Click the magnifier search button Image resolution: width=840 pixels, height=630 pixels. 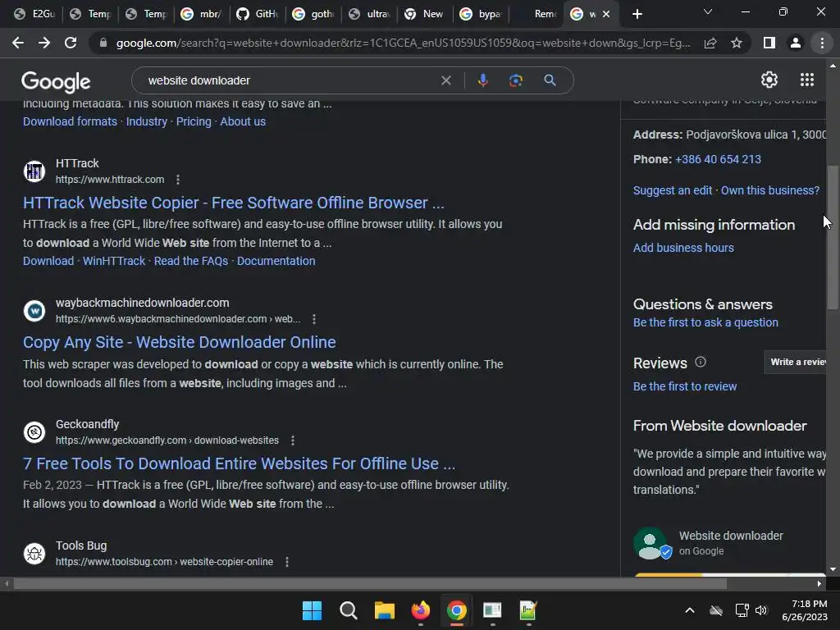(550, 80)
